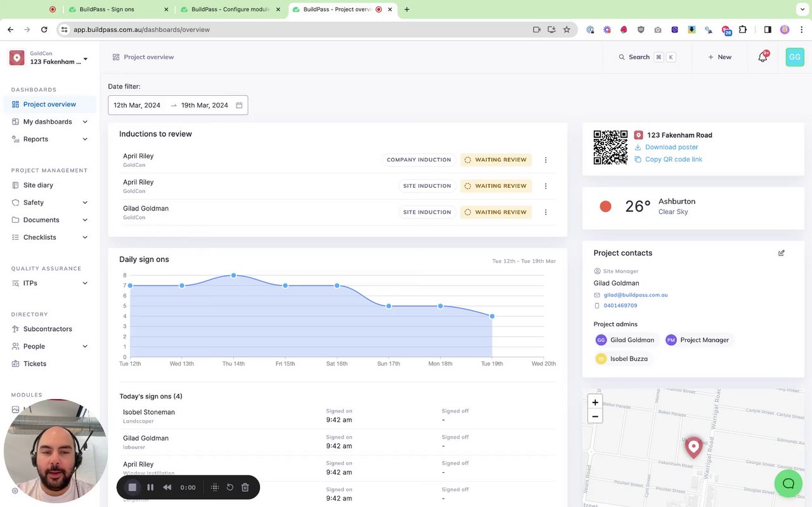Click Waiting Review badge for Gilad Goldman
Screen dimensions: 812x507
[x=496, y=212]
